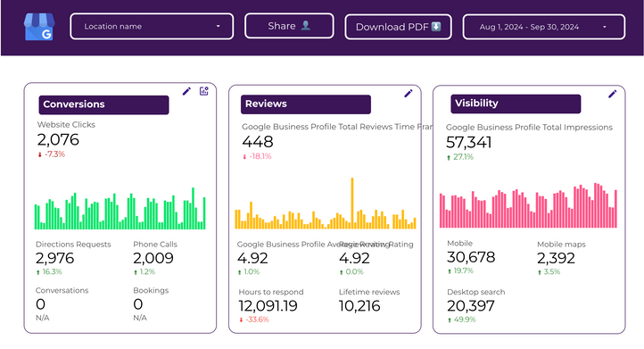Click the download arrow icon beside Download PDF
Screen dimensions: 644x349
pos(436,27)
